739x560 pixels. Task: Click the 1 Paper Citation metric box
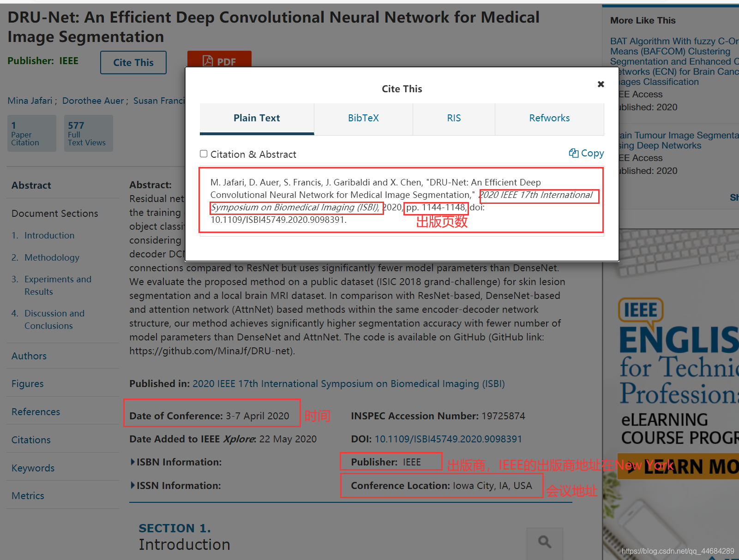point(32,133)
